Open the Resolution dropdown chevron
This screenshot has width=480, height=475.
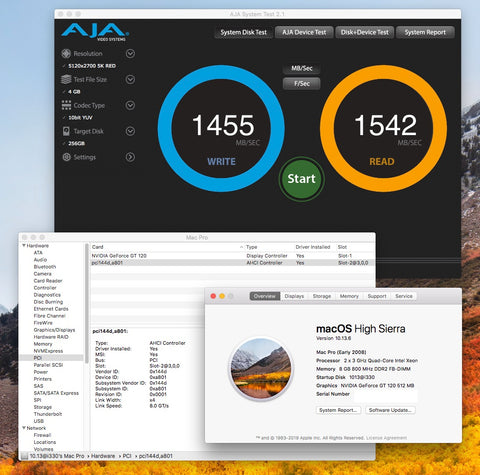point(130,53)
